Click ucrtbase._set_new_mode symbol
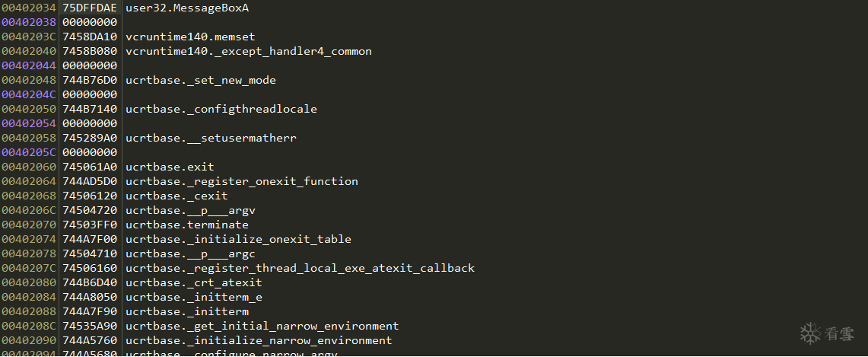 [x=201, y=81]
